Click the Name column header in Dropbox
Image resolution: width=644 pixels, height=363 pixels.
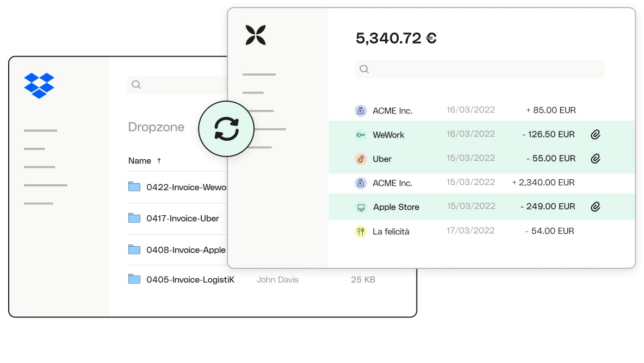140,161
